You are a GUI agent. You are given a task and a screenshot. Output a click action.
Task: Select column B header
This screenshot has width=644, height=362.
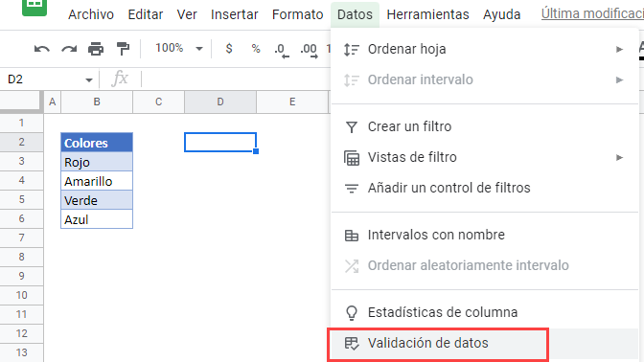97,102
